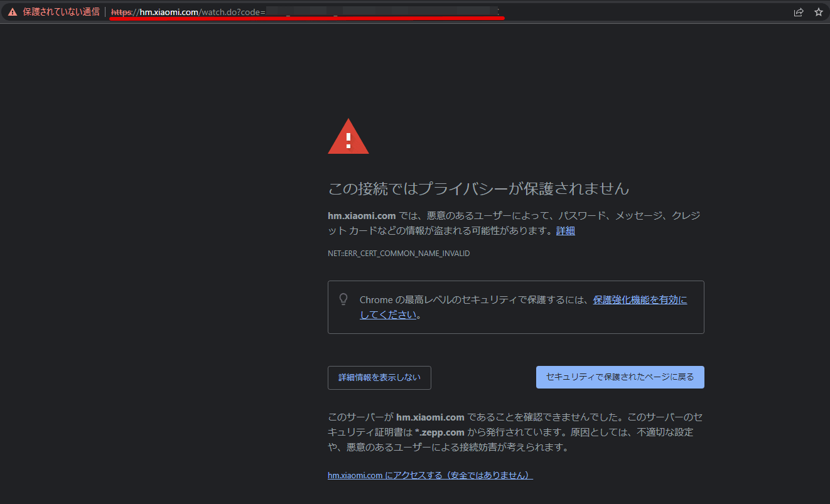Collapse details with 詳細情報を表示しない button
Screen dimensions: 830x504
379,378
